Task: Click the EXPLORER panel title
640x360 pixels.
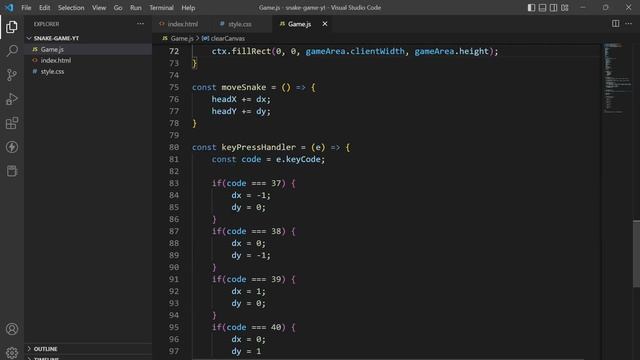Action: (47, 24)
